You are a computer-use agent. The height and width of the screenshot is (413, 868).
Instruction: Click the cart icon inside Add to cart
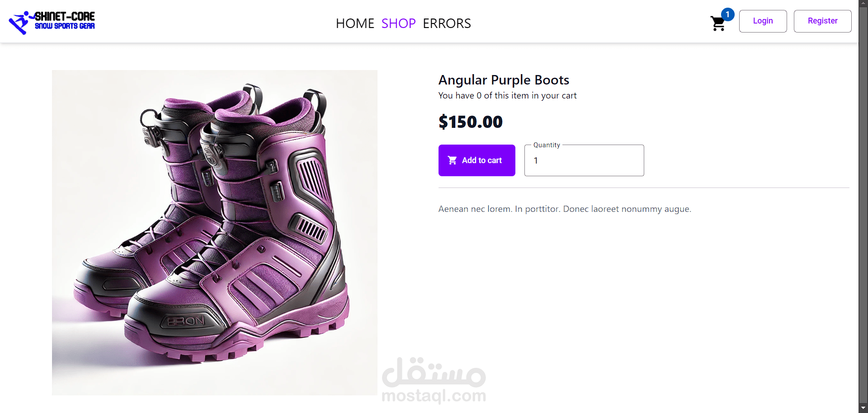(452, 160)
